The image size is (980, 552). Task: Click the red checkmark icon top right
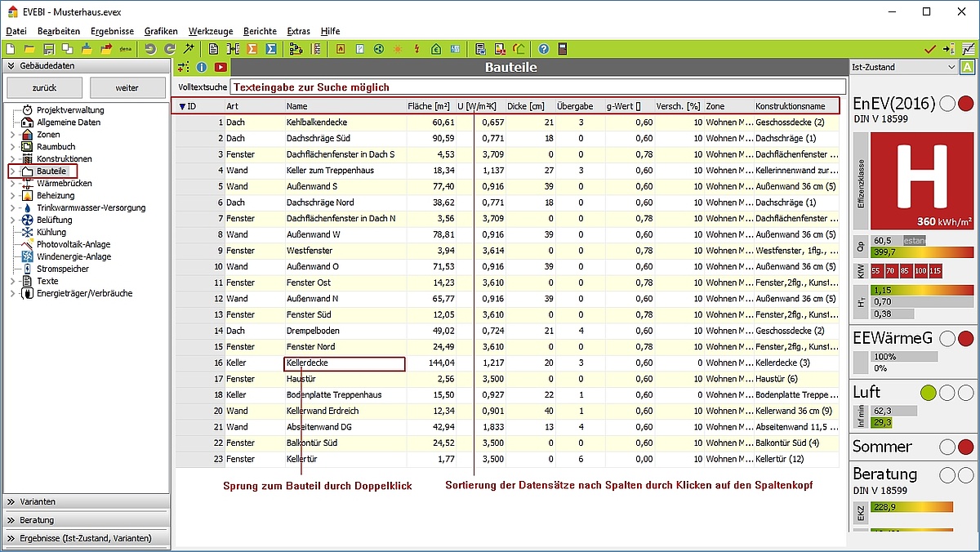[929, 49]
